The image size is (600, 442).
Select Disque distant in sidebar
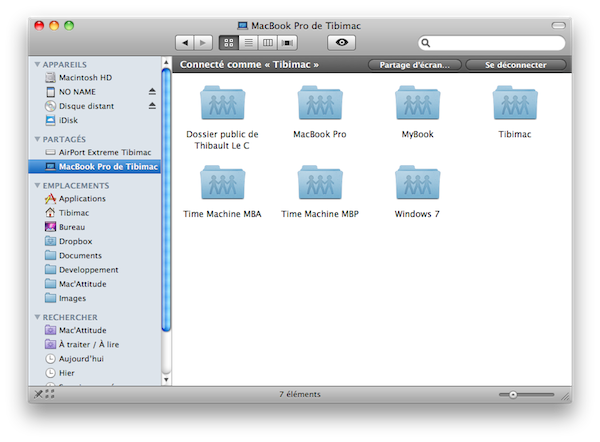[95, 106]
